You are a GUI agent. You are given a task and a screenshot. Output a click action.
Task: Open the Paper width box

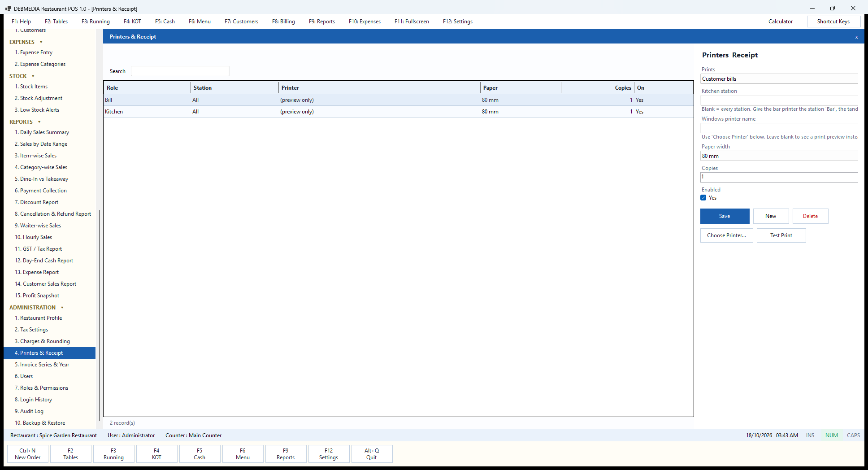pyautogui.click(x=779, y=156)
